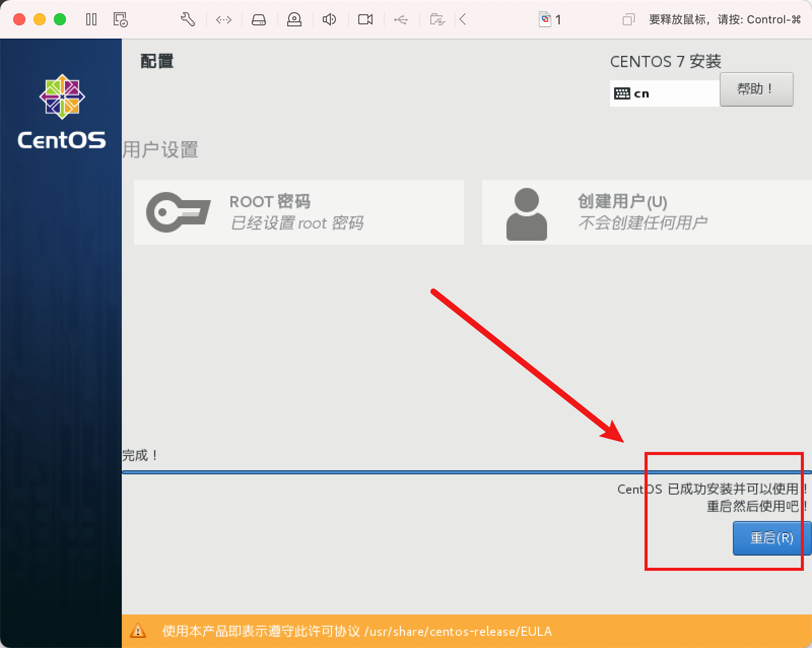Click the 配置 heading text
The height and width of the screenshot is (648, 812).
[x=157, y=61]
